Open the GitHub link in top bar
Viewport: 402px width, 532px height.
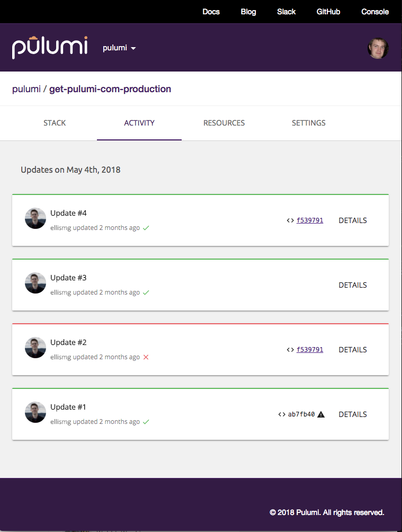tap(328, 12)
